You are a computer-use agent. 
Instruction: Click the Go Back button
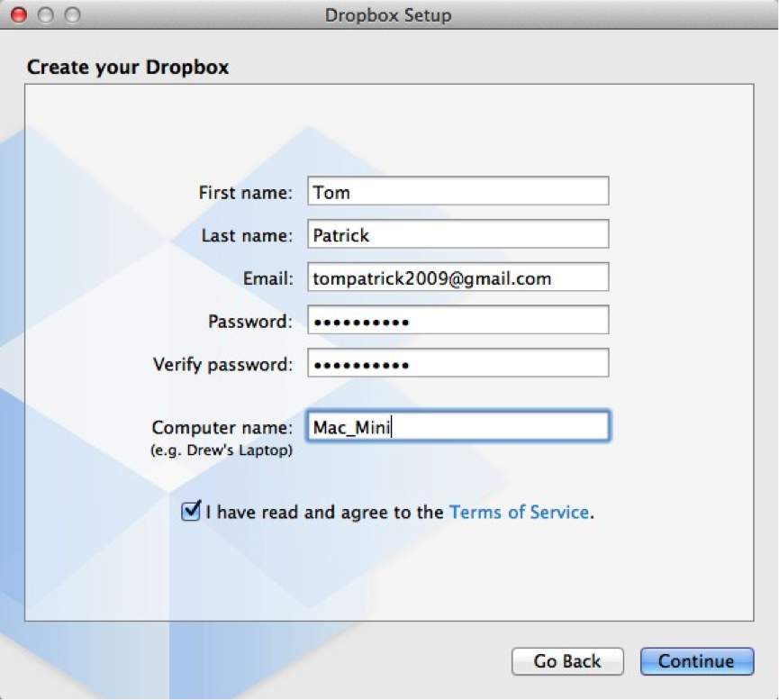click(x=567, y=661)
